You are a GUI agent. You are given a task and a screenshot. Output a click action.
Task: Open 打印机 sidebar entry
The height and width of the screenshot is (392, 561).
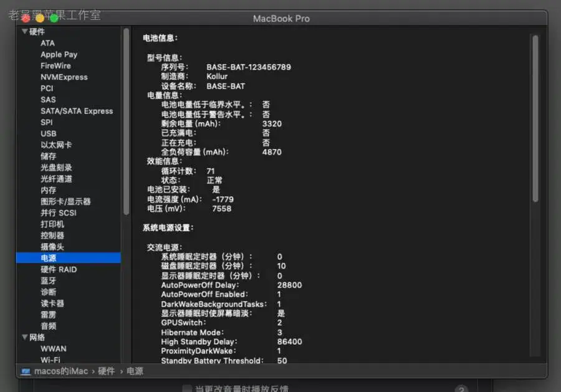pyautogui.click(x=52, y=224)
